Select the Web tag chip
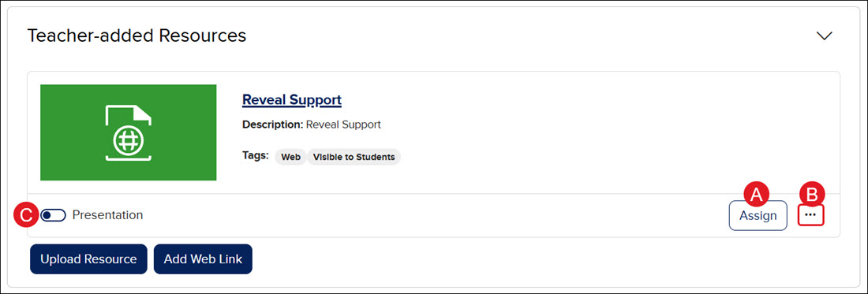 [x=290, y=157]
